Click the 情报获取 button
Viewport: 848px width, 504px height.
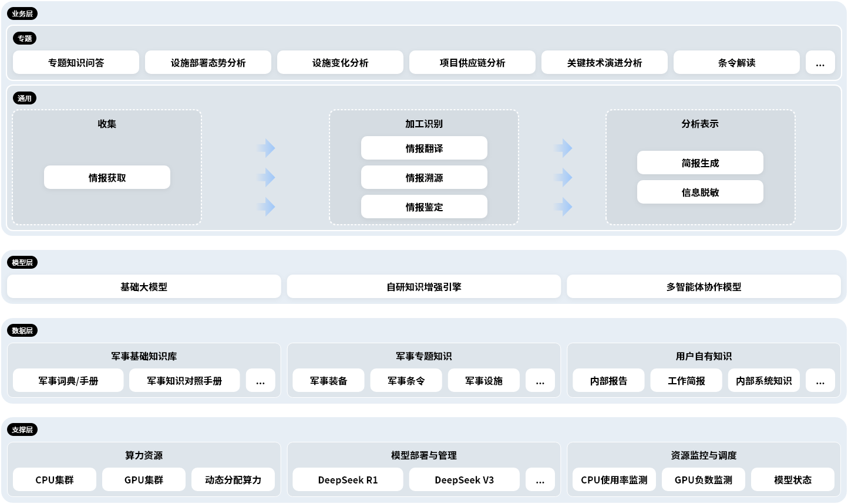coord(107,178)
